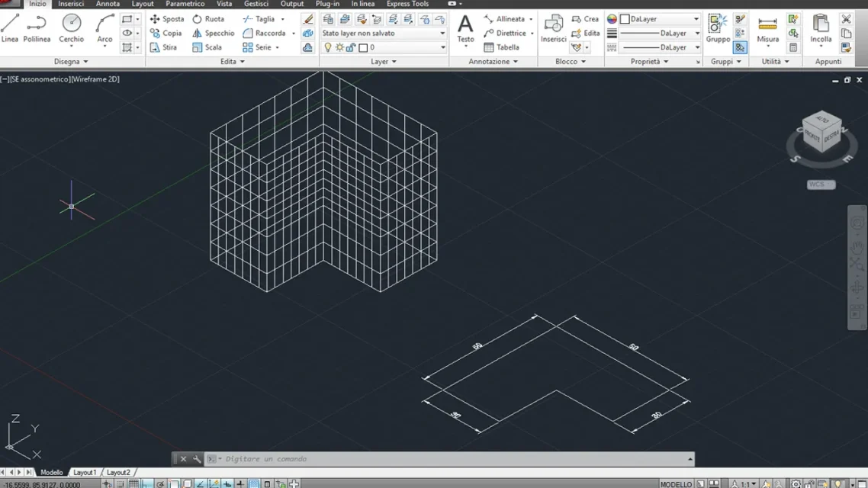Click the Gruppo tool
Screen dimensions: 868x488
click(718, 29)
